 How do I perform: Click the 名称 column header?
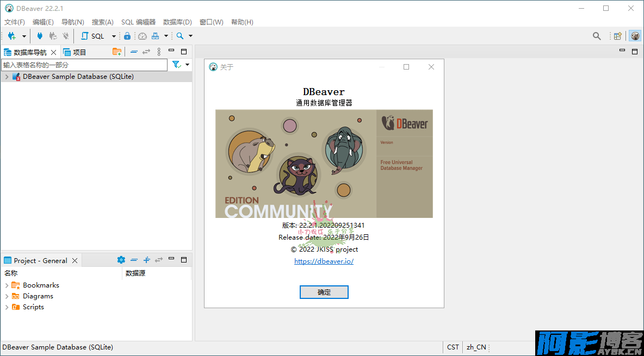11,273
